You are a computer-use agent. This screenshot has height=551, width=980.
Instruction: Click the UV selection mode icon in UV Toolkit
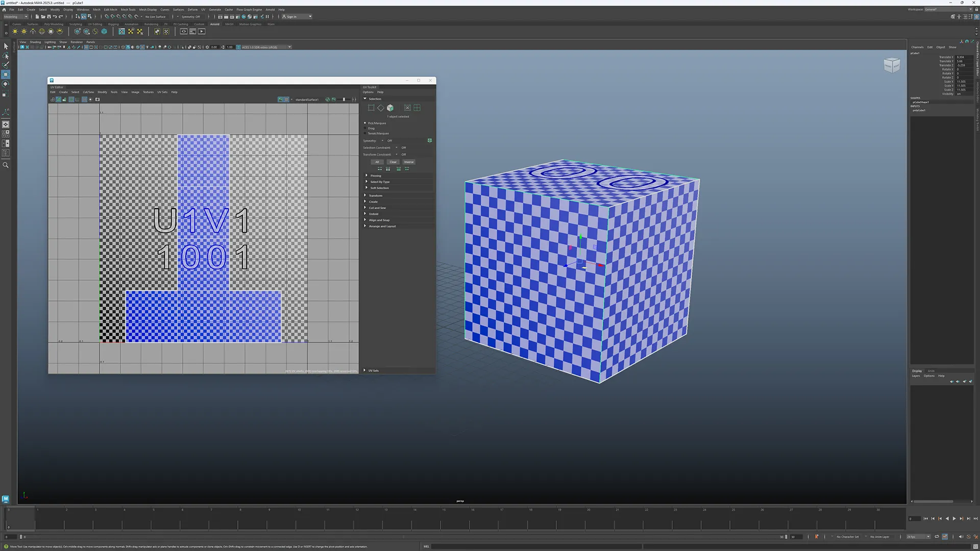click(x=407, y=108)
